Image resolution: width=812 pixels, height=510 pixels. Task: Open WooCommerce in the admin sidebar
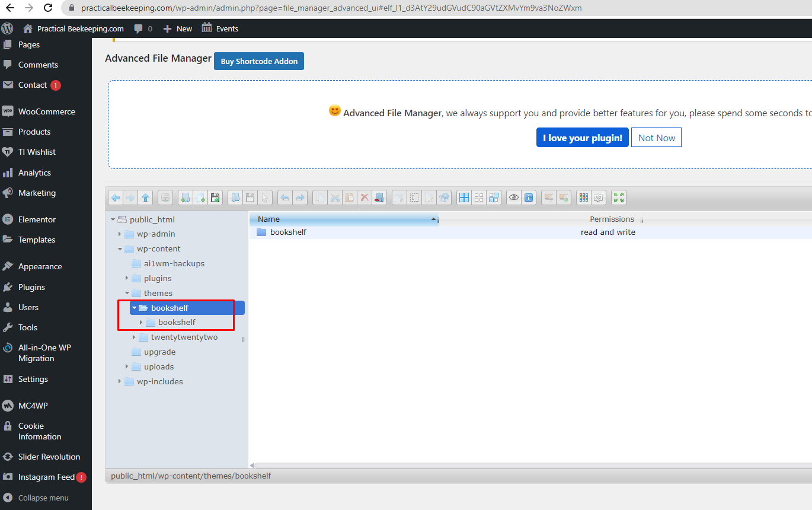click(46, 111)
